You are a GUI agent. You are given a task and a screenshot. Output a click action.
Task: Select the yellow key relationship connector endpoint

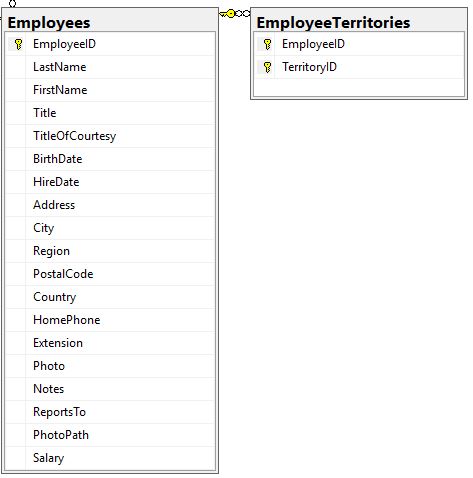click(228, 14)
